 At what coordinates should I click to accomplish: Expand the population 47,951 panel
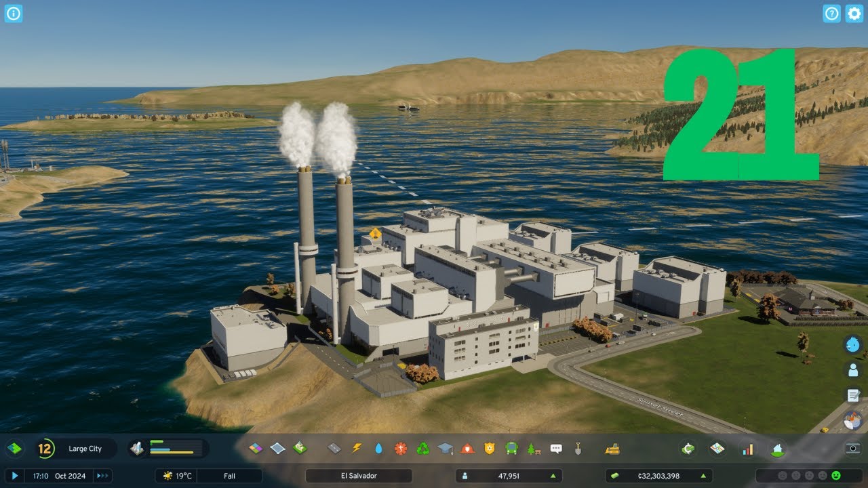[x=509, y=476]
